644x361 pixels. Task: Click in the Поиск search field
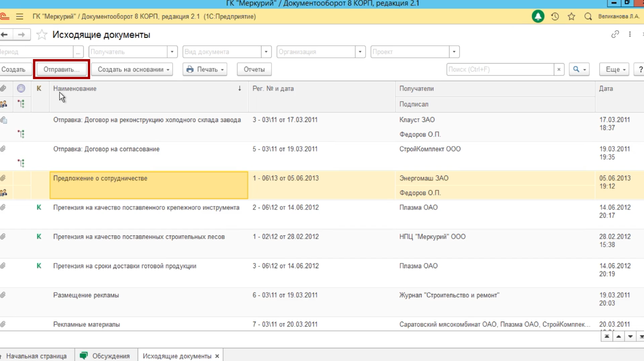click(500, 69)
